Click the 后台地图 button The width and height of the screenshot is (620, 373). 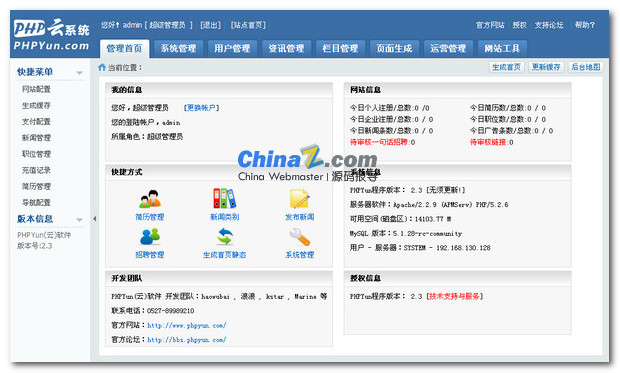pyautogui.click(x=586, y=67)
